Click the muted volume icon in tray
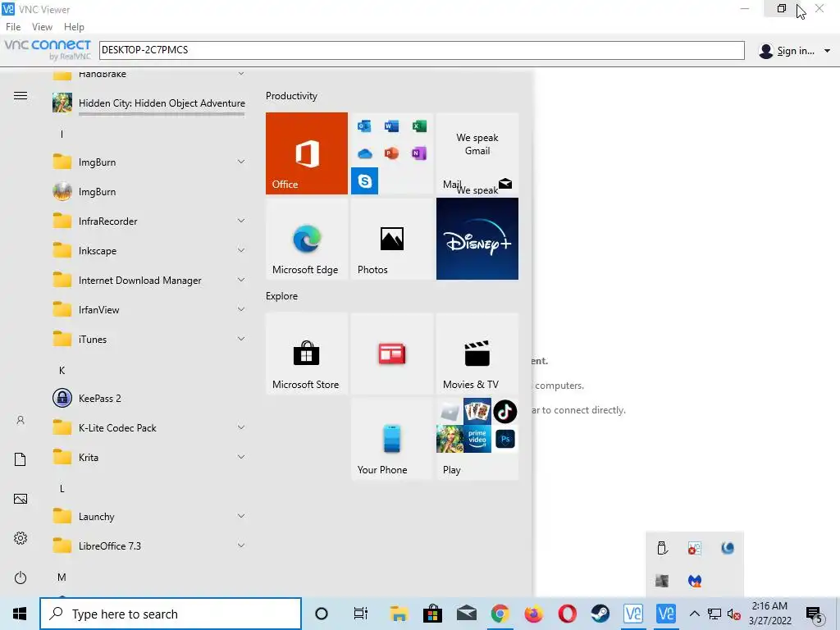The width and height of the screenshot is (840, 630). pos(734,614)
